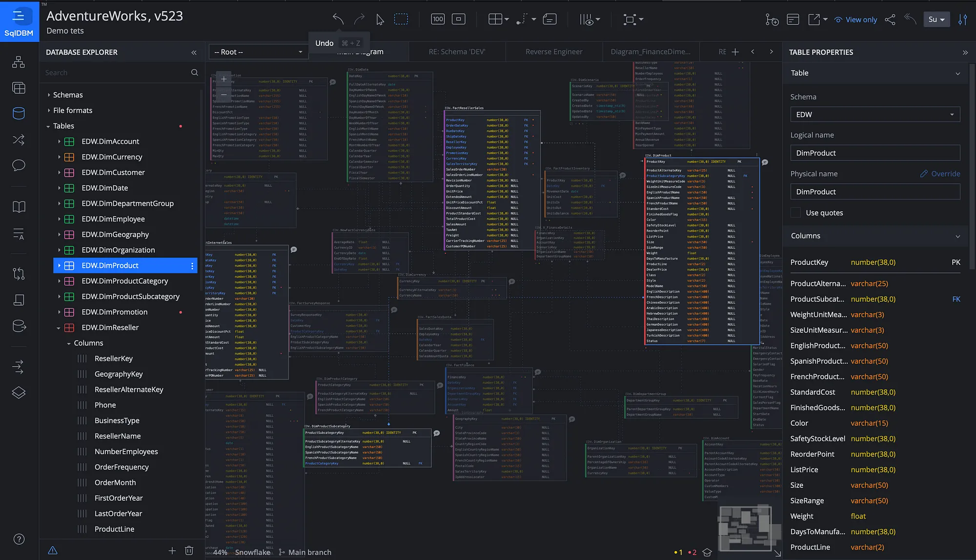
Task: Click the add note icon
Action: [x=549, y=19]
